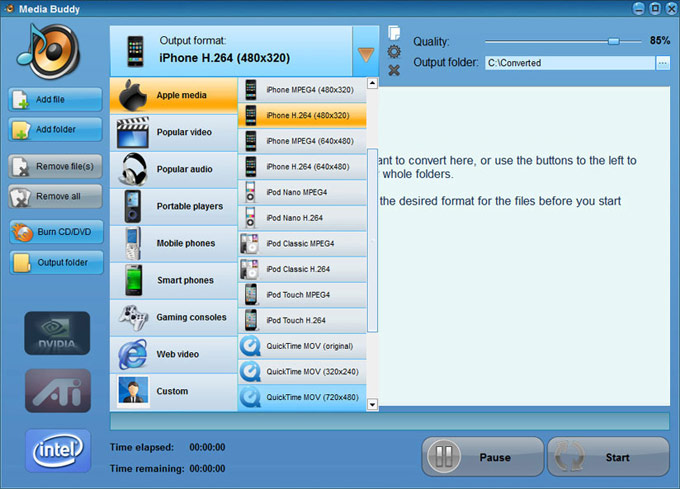Click the iPod Touch MPEG4 icon
This screenshot has height=489, width=680.
tap(251, 295)
